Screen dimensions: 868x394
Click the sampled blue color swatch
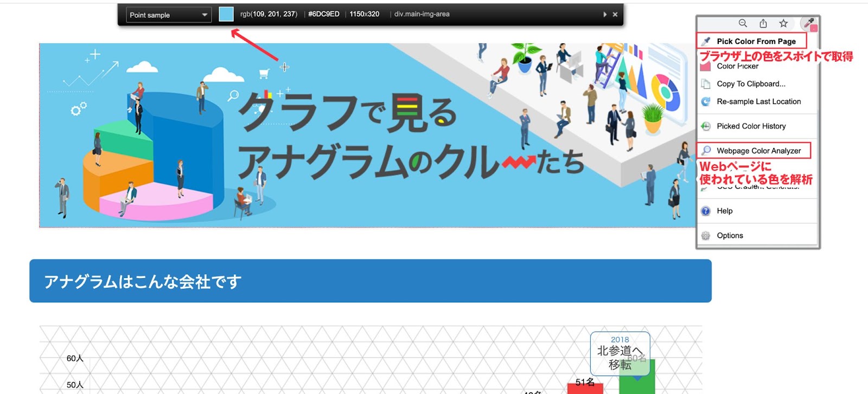(x=226, y=15)
